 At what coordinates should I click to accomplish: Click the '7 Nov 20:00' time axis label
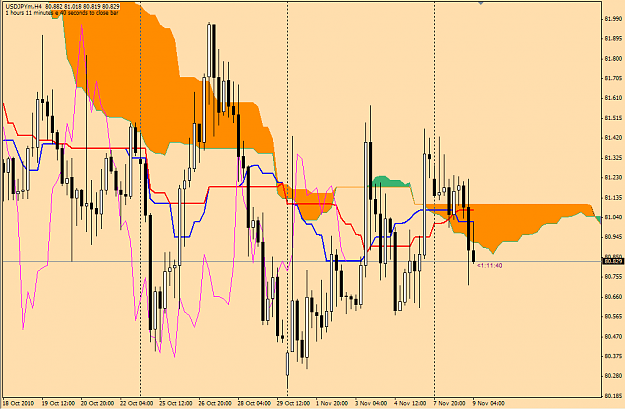tap(449, 403)
